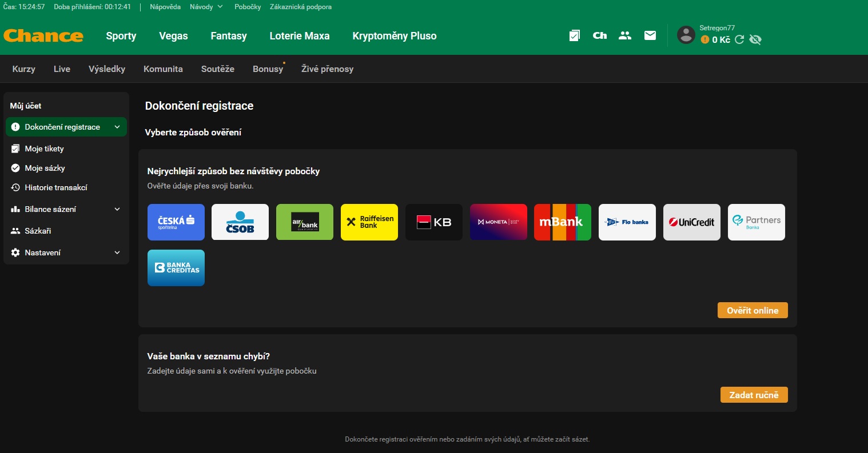The image size is (868, 453).
Task: Click the Setregon77 username
Action: pyautogui.click(x=717, y=28)
